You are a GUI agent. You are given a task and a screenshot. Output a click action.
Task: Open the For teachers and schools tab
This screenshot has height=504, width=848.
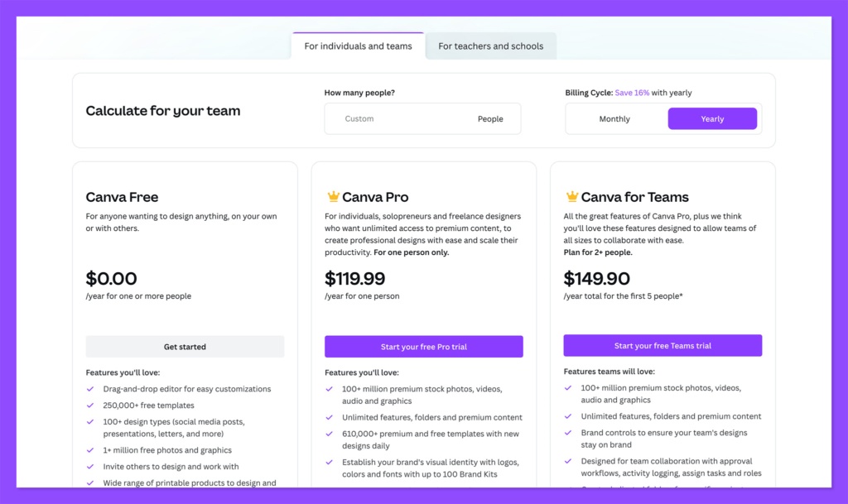491,46
